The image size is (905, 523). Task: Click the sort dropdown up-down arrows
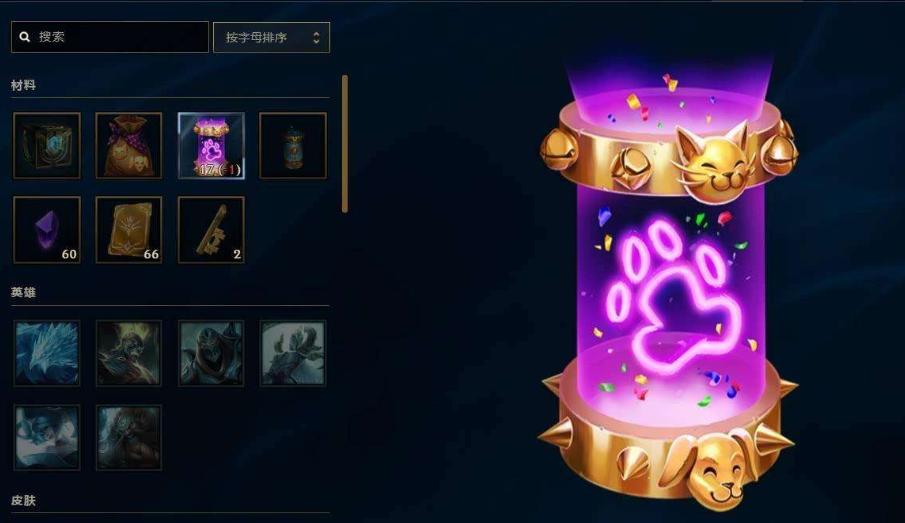pyautogui.click(x=316, y=38)
